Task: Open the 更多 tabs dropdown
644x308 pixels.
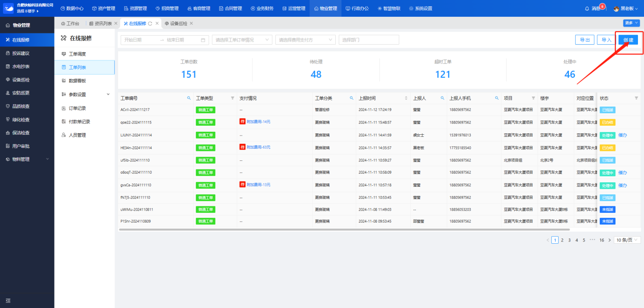Action: (631, 23)
